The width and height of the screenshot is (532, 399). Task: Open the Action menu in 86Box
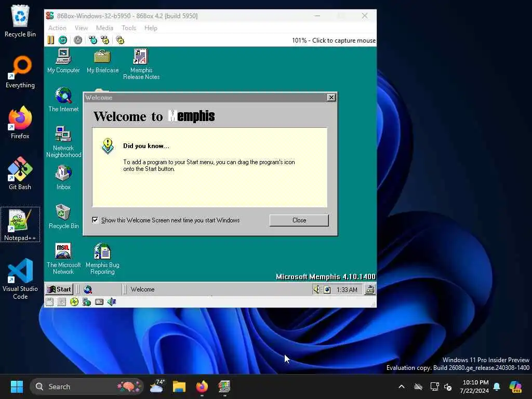[57, 28]
